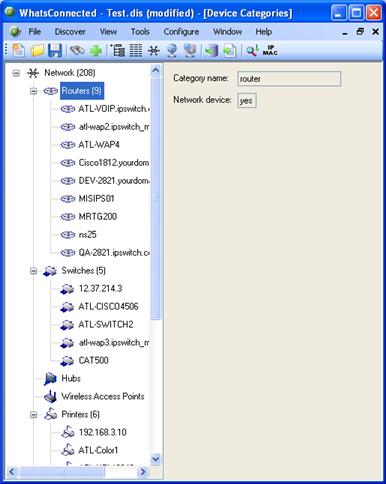
Task: Click the Network device value field
Action: pos(247,101)
